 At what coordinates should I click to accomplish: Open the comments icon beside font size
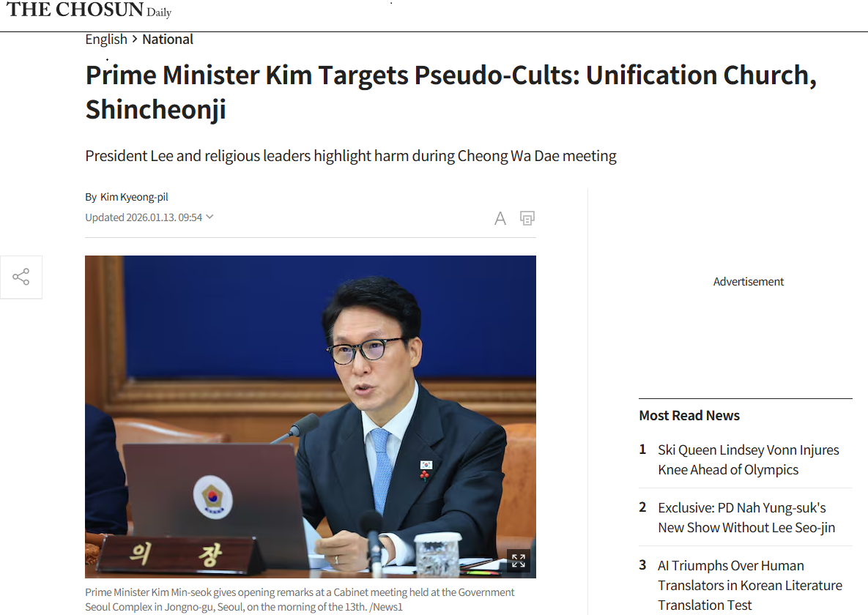coord(527,219)
